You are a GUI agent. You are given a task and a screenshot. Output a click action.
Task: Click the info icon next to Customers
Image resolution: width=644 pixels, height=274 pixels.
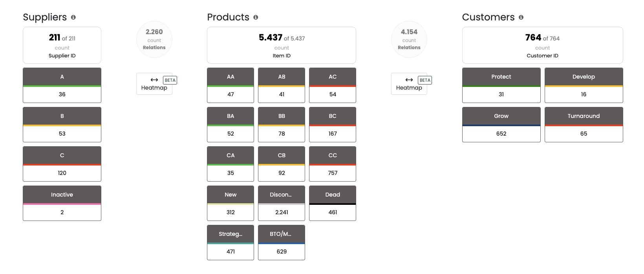521,17
